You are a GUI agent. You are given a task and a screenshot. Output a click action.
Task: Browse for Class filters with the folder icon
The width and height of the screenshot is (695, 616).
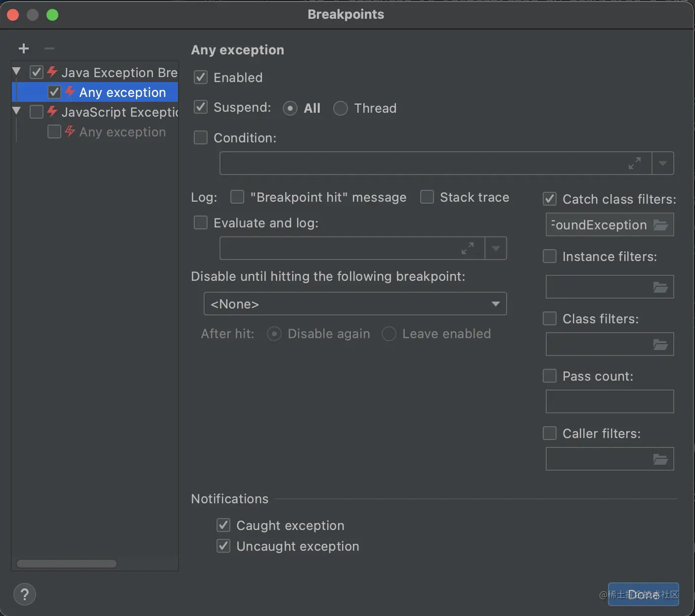point(661,344)
